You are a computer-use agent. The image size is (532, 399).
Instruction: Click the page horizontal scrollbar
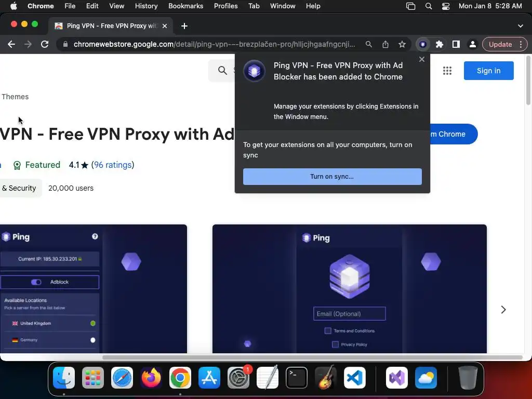coord(312,357)
